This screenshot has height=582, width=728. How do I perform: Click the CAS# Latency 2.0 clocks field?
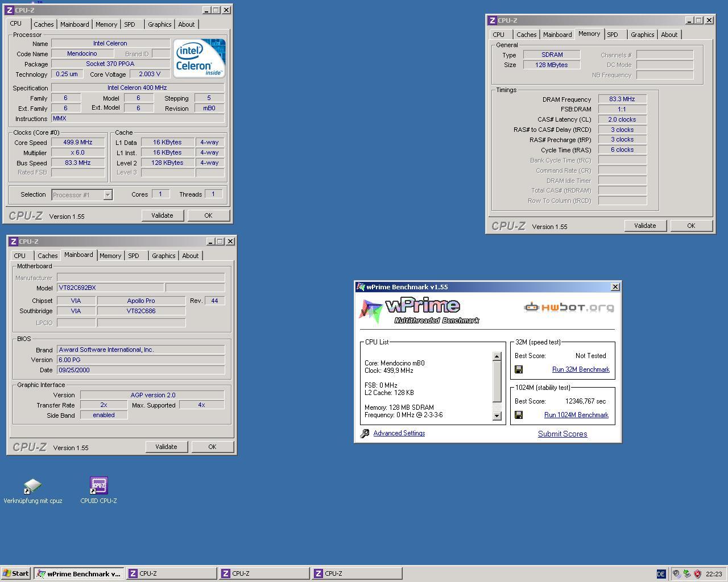click(x=622, y=119)
